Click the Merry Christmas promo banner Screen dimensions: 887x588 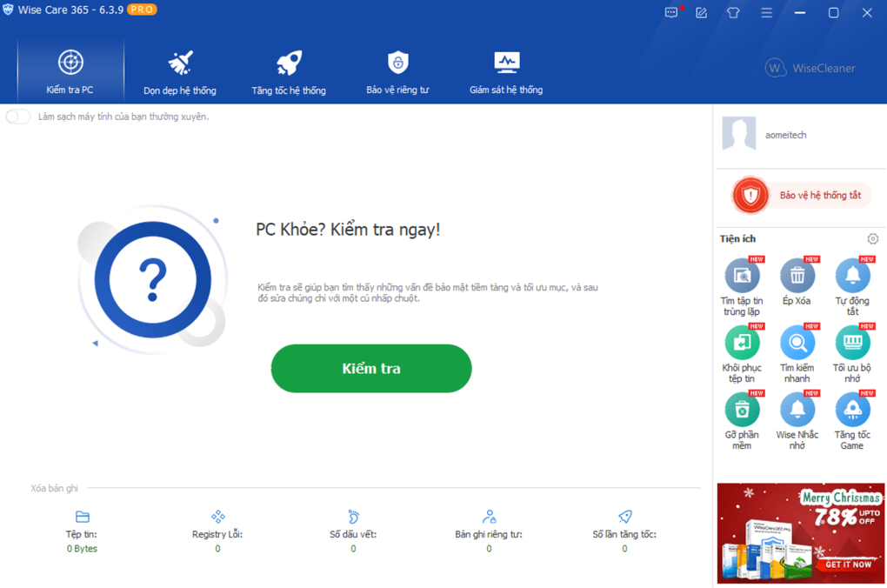[x=800, y=533]
